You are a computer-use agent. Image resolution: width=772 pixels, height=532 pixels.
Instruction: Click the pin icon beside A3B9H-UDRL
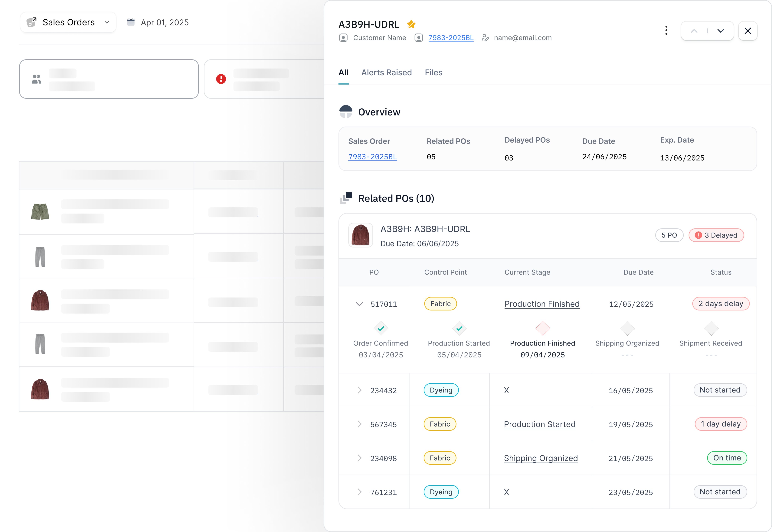[x=411, y=24]
